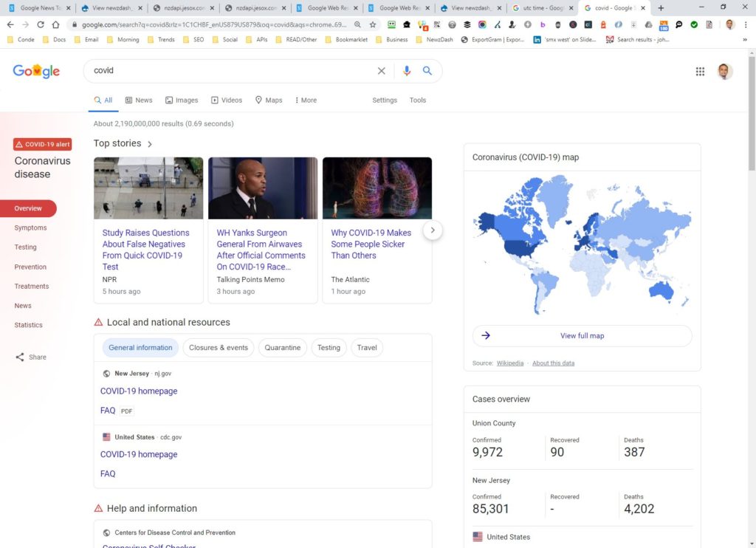The height and width of the screenshot is (548, 756).
Task: Click the coronavirus world map image
Action: click(582, 245)
